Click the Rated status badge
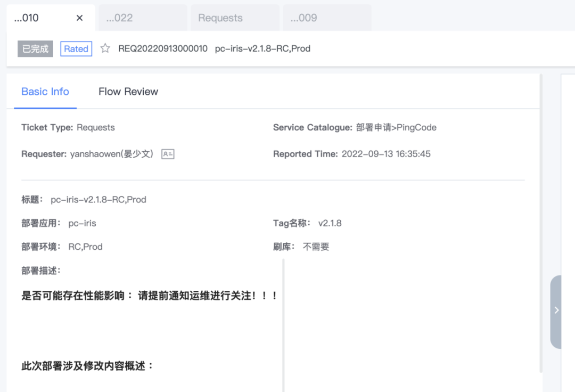The height and width of the screenshot is (392, 575). pos(76,48)
